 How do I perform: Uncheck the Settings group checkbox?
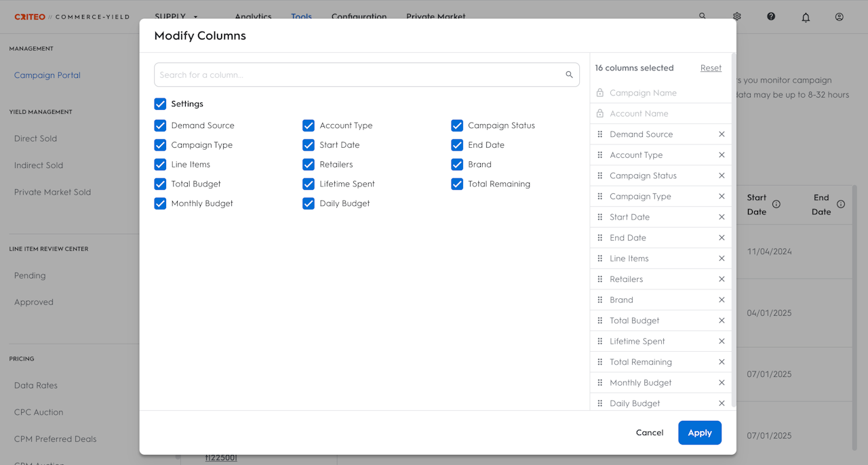coord(160,104)
